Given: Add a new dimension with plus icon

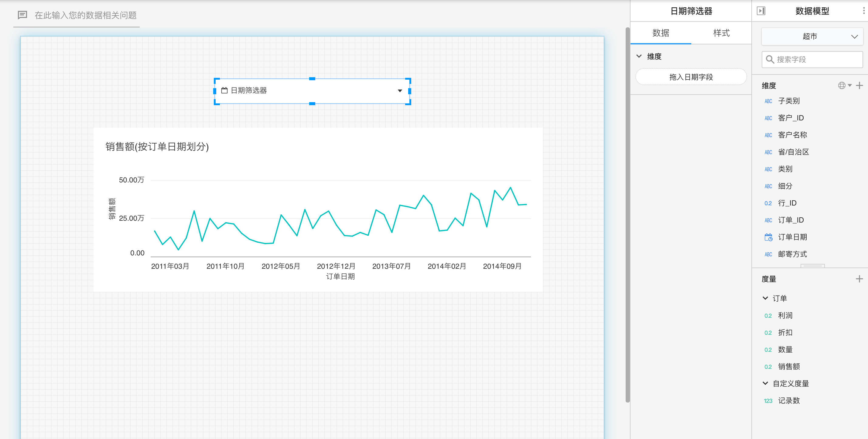Looking at the screenshot, I should click(859, 86).
